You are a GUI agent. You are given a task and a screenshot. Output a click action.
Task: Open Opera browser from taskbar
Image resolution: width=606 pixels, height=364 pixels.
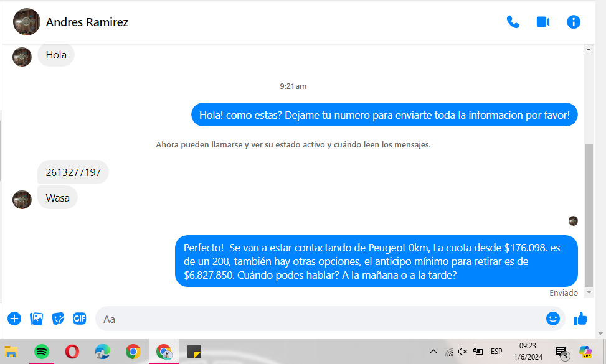(72, 352)
